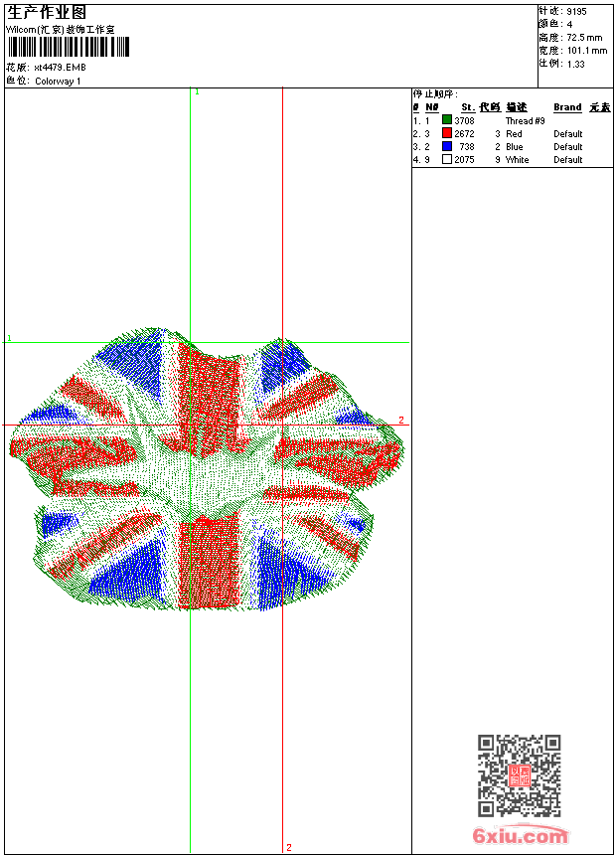Click the 生产作业图 title

point(47,12)
